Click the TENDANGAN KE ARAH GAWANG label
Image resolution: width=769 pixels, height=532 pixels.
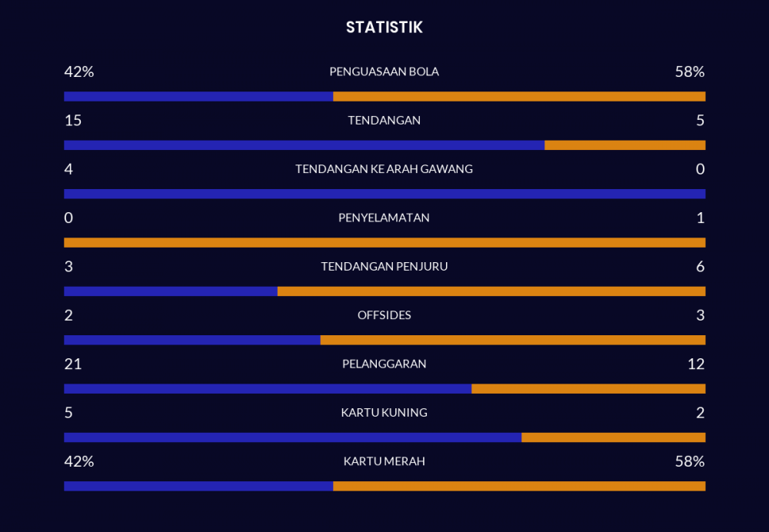pos(384,169)
